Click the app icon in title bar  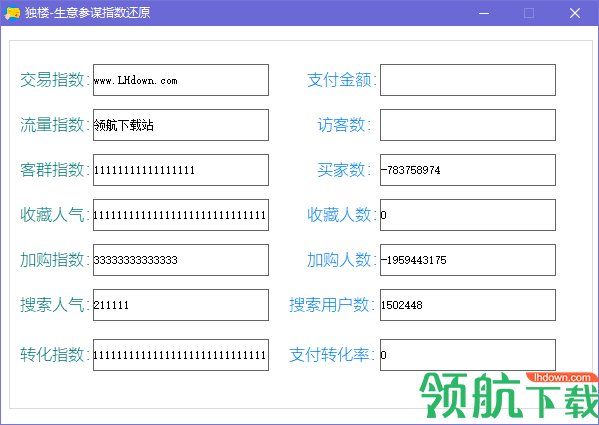pos(12,13)
